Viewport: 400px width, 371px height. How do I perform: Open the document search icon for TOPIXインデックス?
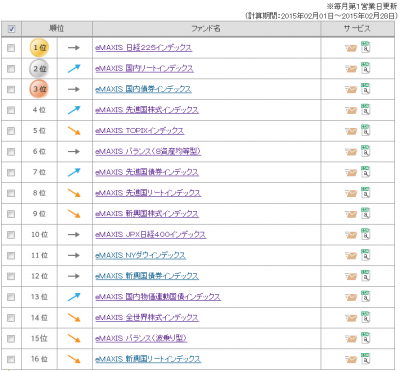click(x=366, y=130)
